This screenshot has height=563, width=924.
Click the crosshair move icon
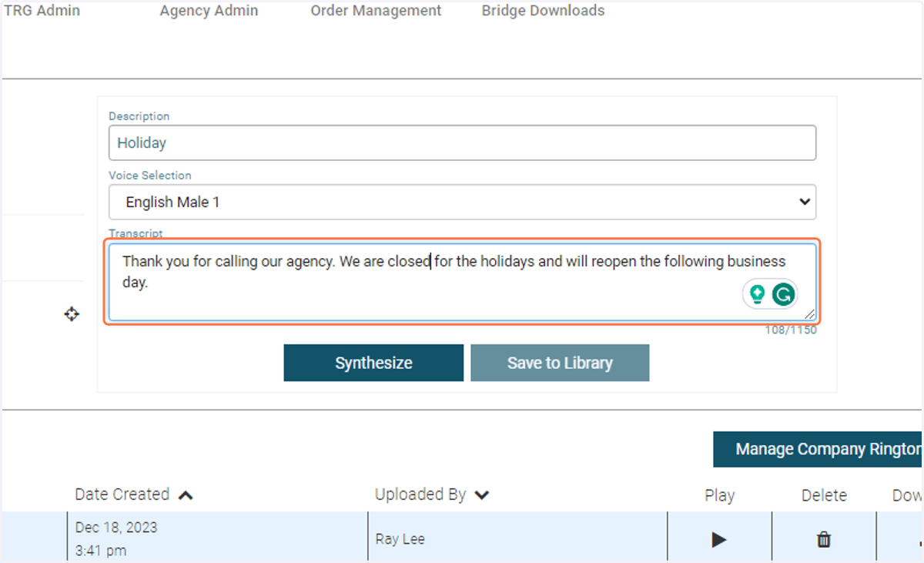(72, 314)
